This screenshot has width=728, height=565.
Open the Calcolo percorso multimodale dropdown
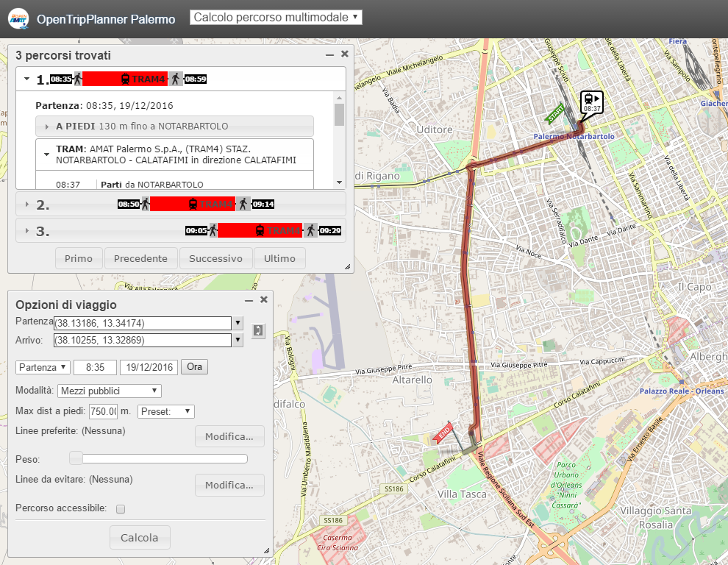coord(276,18)
